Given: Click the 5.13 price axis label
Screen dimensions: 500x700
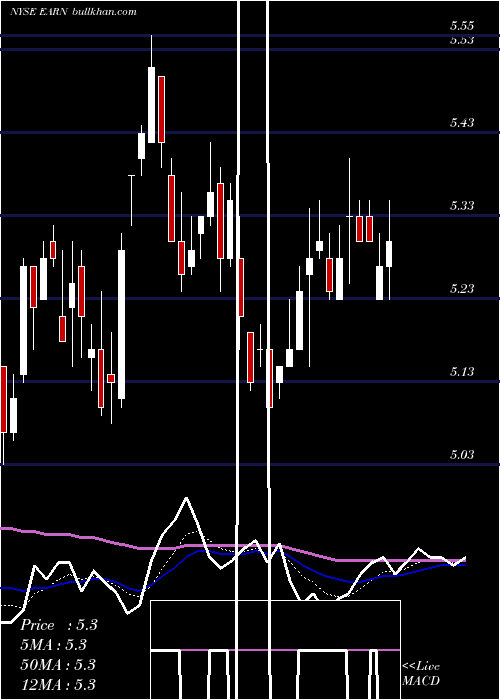Looking at the screenshot, I should pos(462,371).
